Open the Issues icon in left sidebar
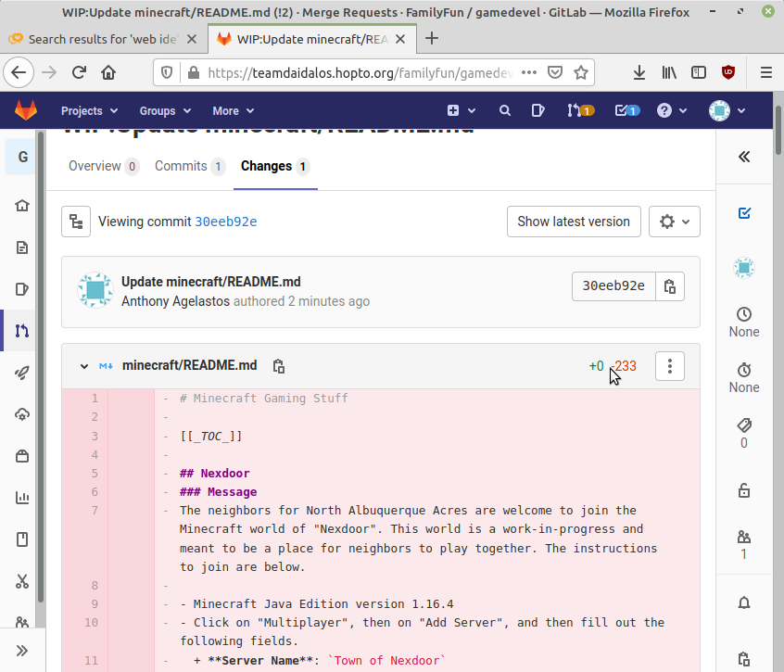Viewport: 784px width, 672px height. [x=22, y=289]
